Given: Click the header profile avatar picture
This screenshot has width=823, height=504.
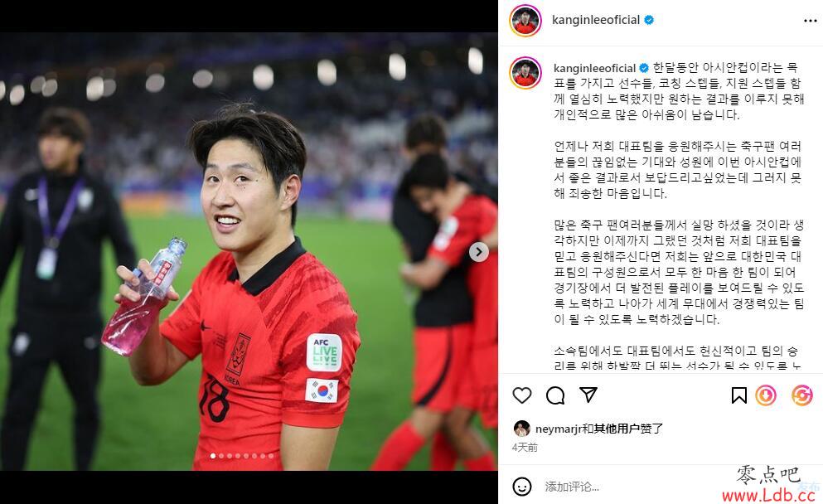Looking at the screenshot, I should [x=525, y=21].
